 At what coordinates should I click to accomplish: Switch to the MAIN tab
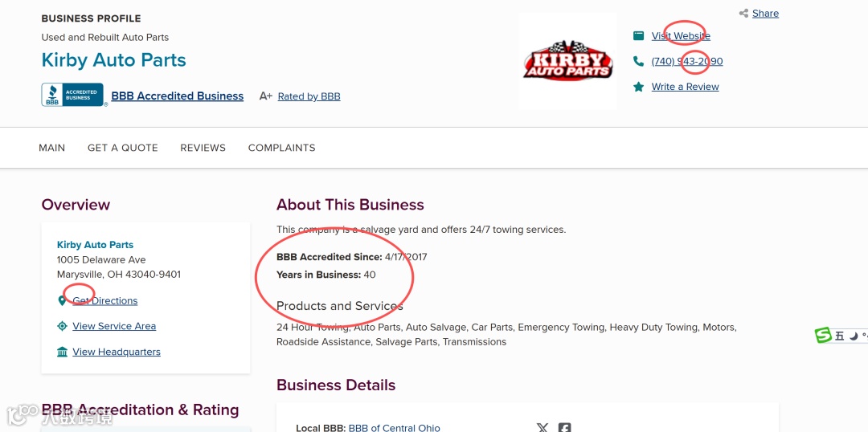52,148
